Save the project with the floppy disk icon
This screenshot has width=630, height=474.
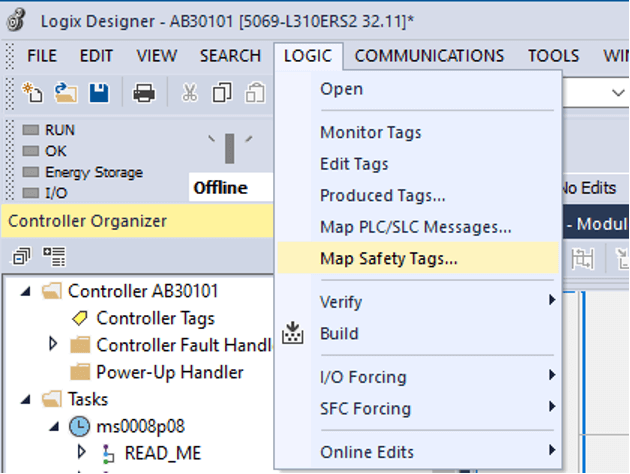(x=99, y=93)
